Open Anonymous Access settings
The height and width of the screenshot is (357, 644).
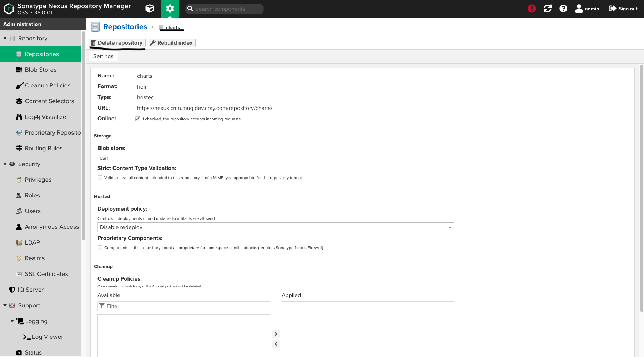(40, 227)
